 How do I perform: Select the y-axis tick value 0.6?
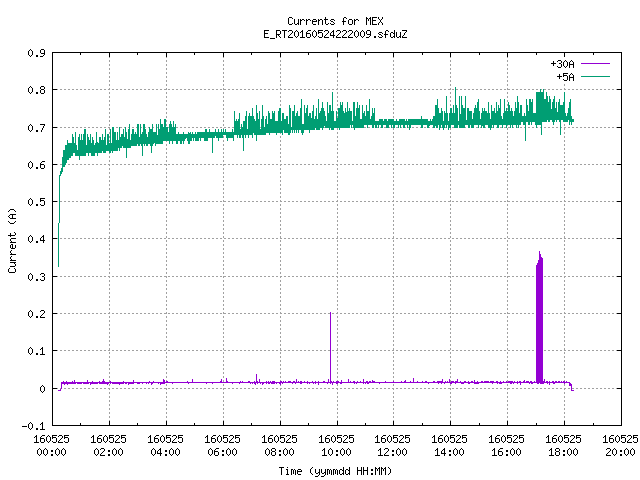[x=37, y=165]
